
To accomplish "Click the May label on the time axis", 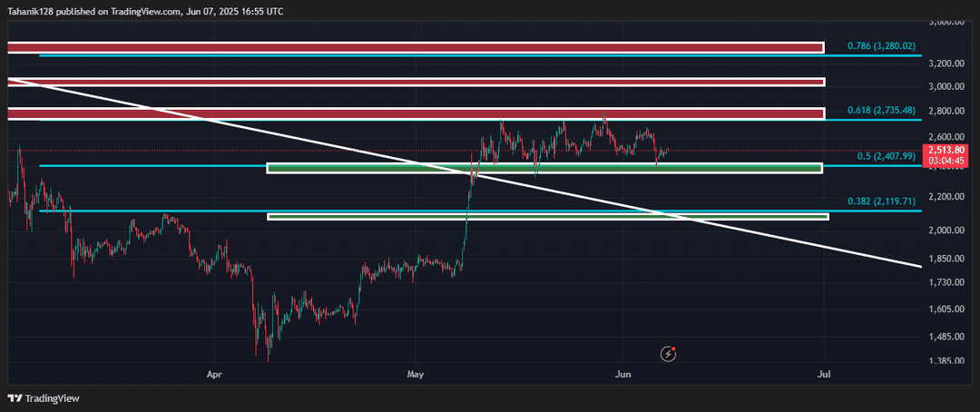I will coord(415,375).
